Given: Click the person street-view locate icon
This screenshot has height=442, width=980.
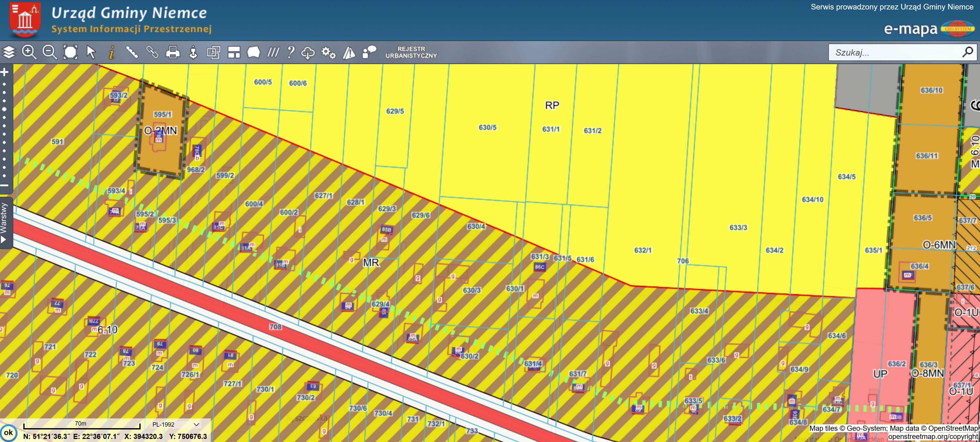Looking at the screenshot, I should click(x=193, y=52).
